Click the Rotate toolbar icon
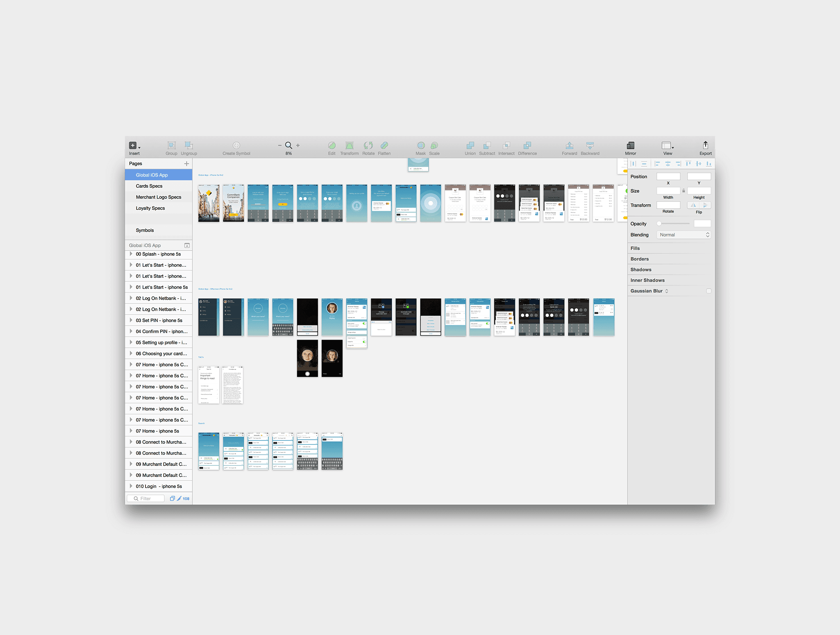 pyautogui.click(x=368, y=146)
